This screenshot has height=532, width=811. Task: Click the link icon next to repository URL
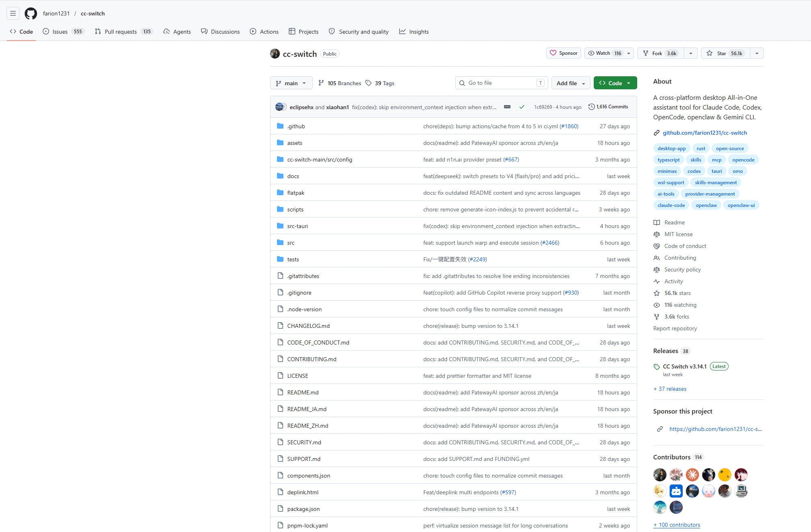[x=657, y=133]
